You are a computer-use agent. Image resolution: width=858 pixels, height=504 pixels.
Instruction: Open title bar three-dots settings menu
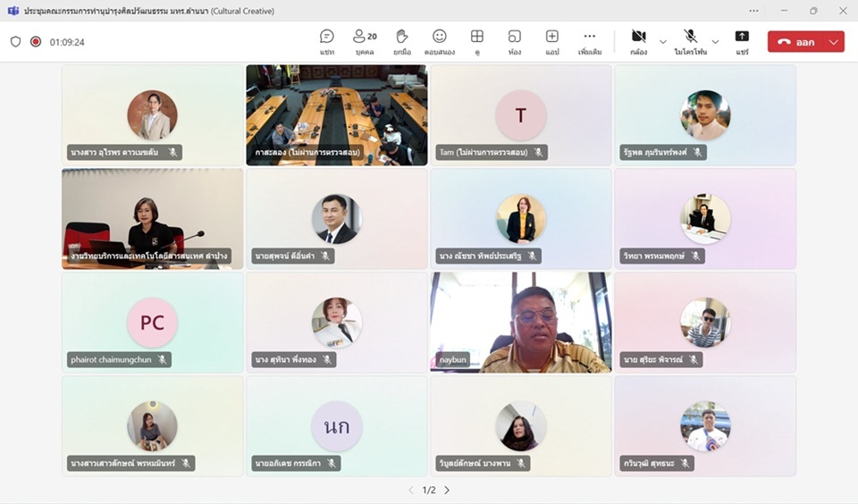tap(754, 11)
